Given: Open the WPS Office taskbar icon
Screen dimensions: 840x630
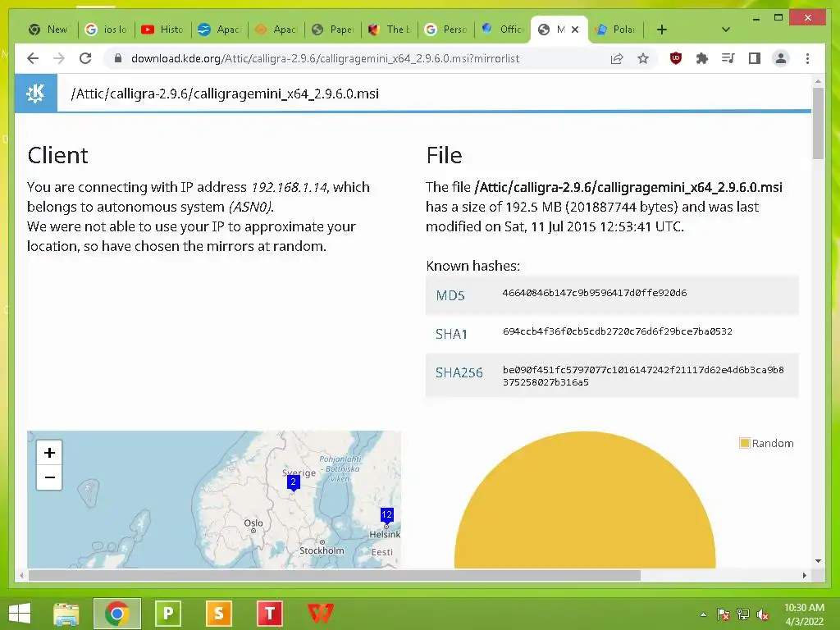Looking at the screenshot, I should click(321, 614).
